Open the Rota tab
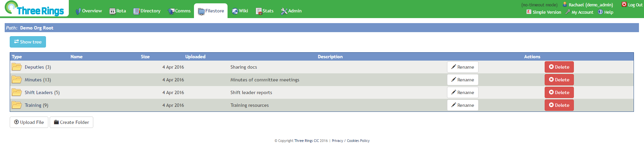644x149 pixels. 118,11
